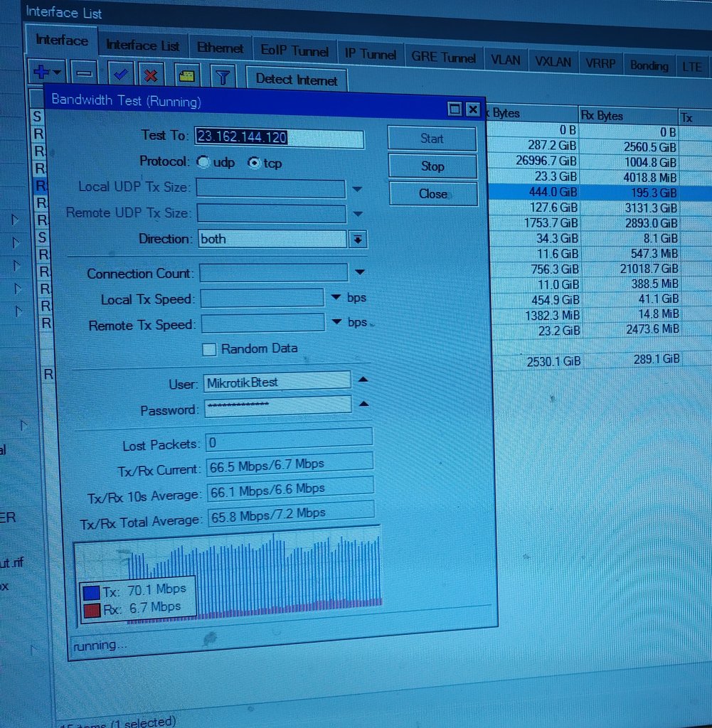This screenshot has width=712, height=728.
Task: Click the Test To address field
Action: point(279,138)
